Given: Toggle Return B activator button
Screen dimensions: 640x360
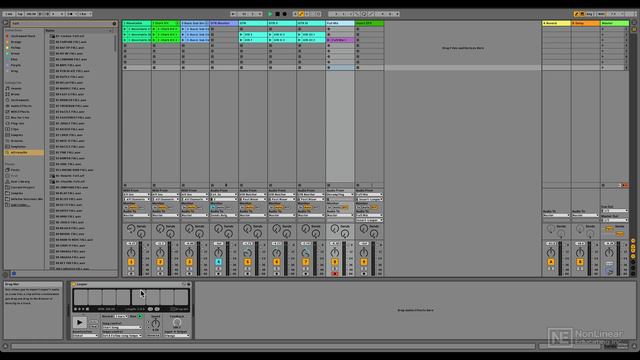Looking at the screenshot, I should pos(580,262).
